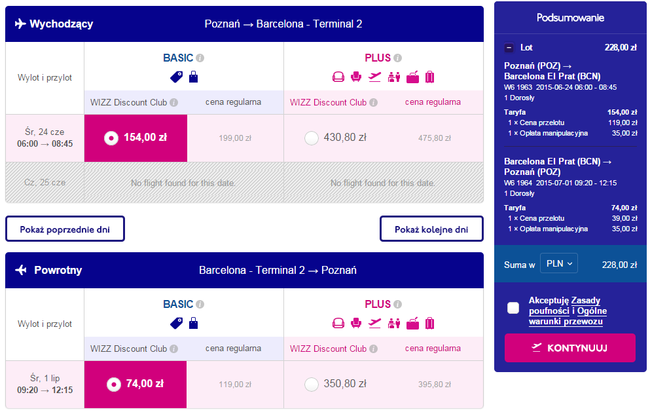This screenshot has width=650, height=416.
Task: Open the PLN currency dropdown
Action: (558, 264)
